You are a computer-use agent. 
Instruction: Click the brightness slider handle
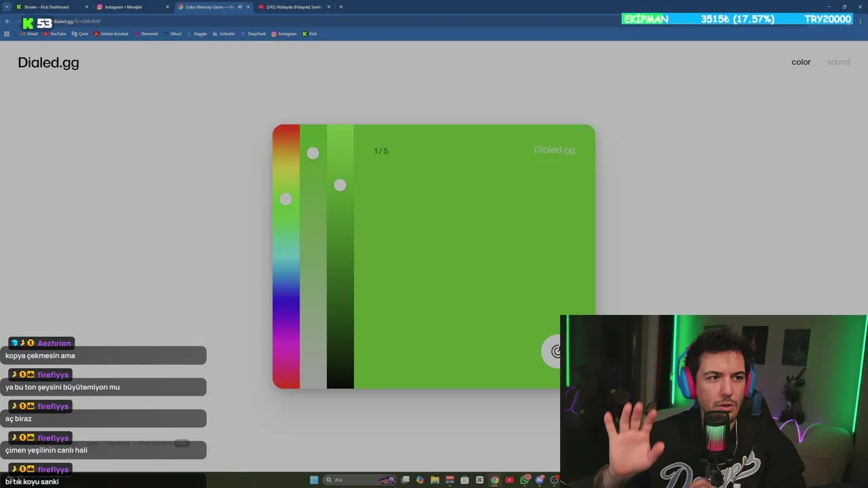(340, 185)
